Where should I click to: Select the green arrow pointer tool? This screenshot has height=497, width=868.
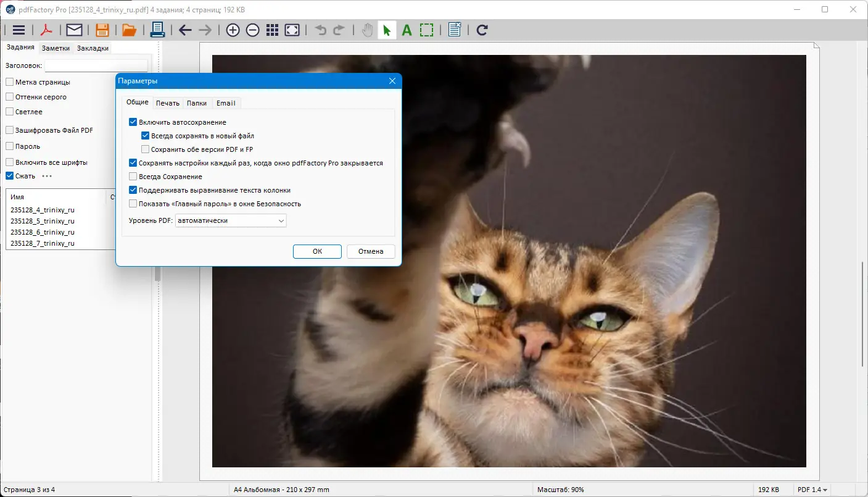pos(387,30)
